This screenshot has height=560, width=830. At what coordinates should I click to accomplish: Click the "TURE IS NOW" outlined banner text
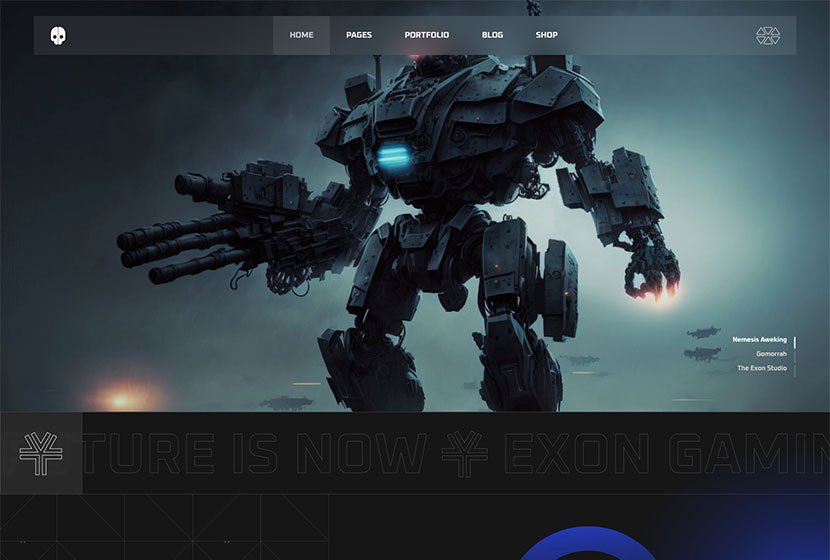coord(260,453)
